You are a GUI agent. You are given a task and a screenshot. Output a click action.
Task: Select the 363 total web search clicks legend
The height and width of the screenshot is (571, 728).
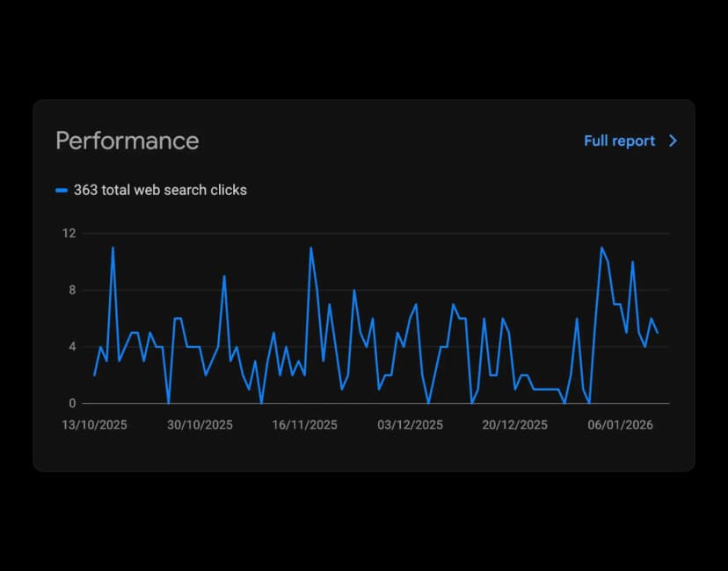pyautogui.click(x=160, y=190)
